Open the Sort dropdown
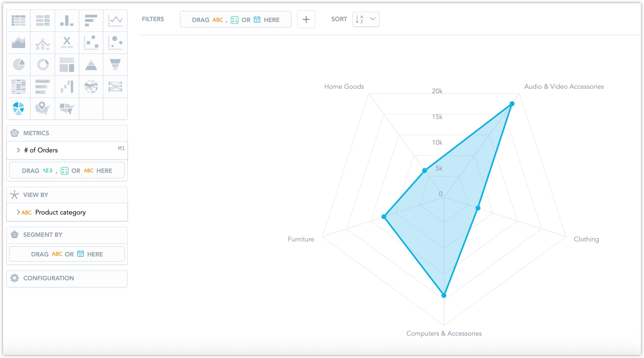This screenshot has height=358, width=644. [x=366, y=19]
